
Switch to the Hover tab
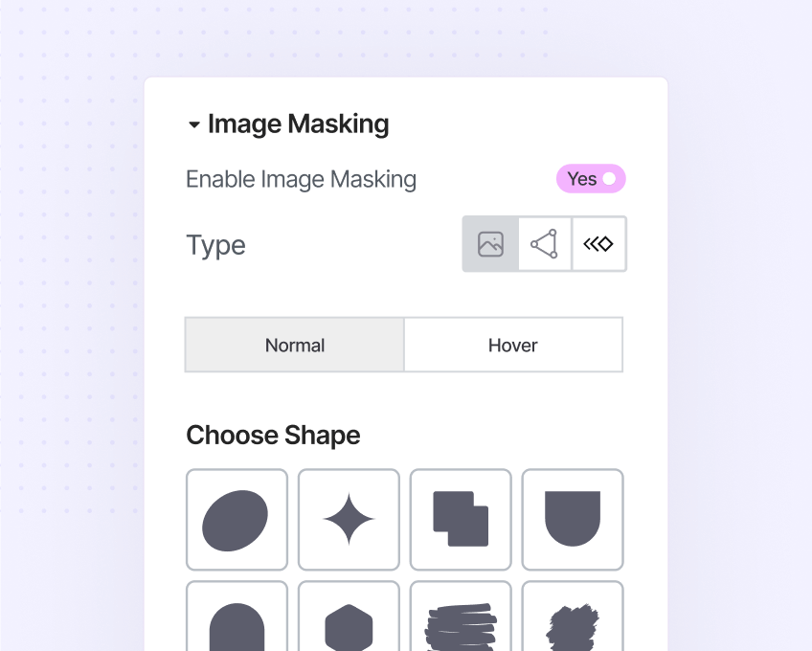[x=513, y=345]
